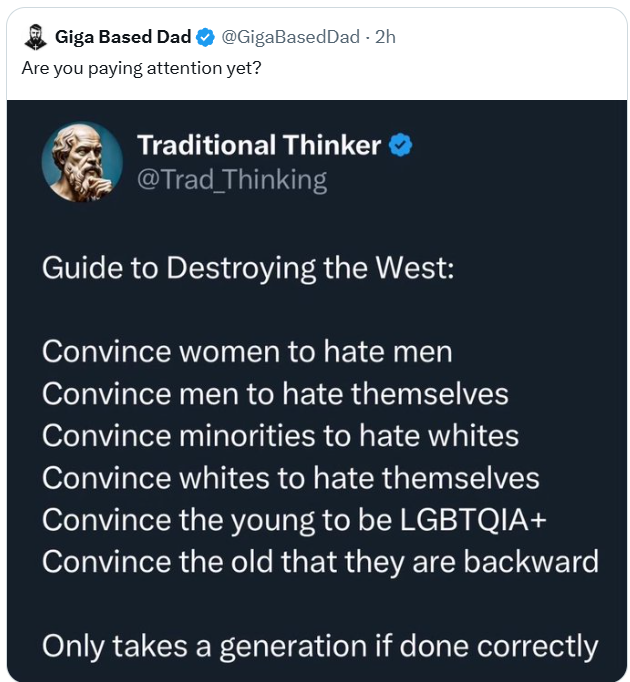Click the verified badge beside Traditional Thinker
Image resolution: width=630 pixels, height=682 pixels.
[401, 146]
